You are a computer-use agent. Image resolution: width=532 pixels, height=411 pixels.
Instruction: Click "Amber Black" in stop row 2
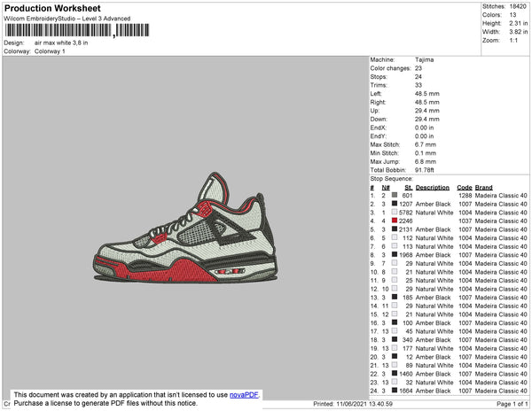[434, 204]
